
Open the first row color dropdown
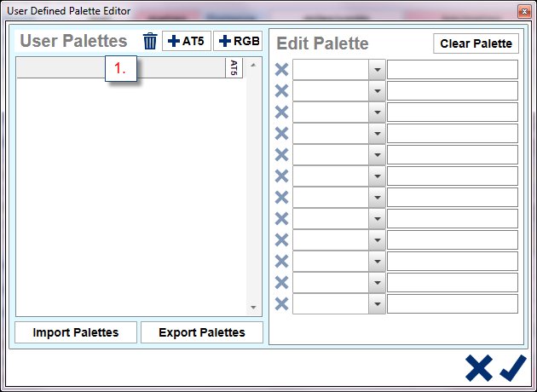click(x=377, y=70)
